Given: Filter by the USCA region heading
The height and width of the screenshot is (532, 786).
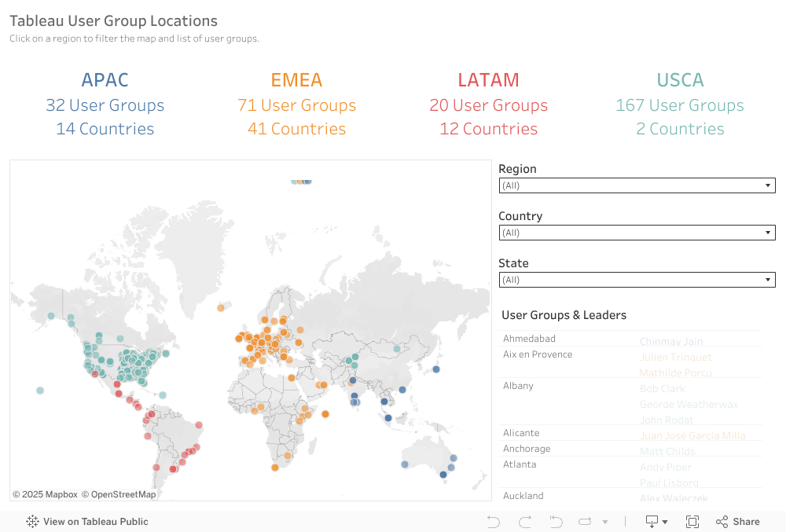Looking at the screenshot, I should pos(680,80).
